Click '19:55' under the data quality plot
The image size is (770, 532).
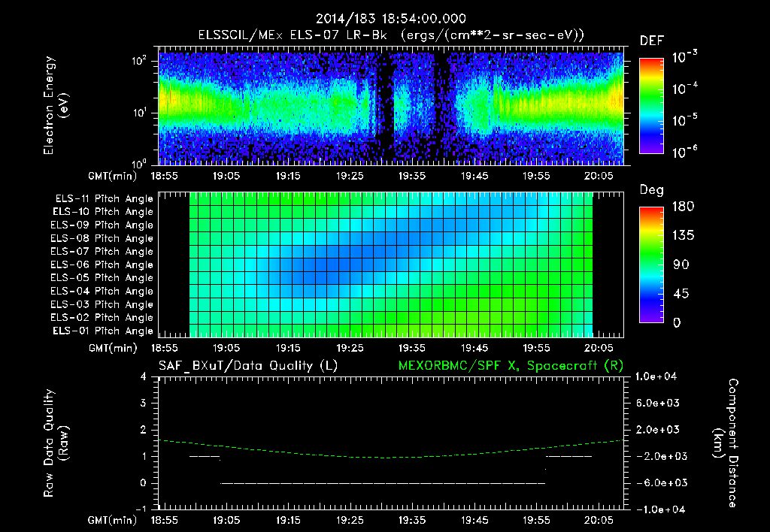[x=536, y=520]
